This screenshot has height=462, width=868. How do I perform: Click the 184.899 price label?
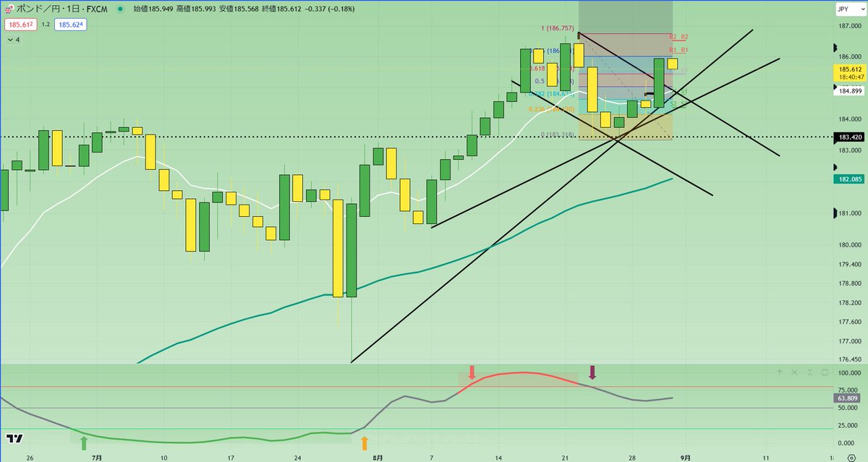pos(848,90)
